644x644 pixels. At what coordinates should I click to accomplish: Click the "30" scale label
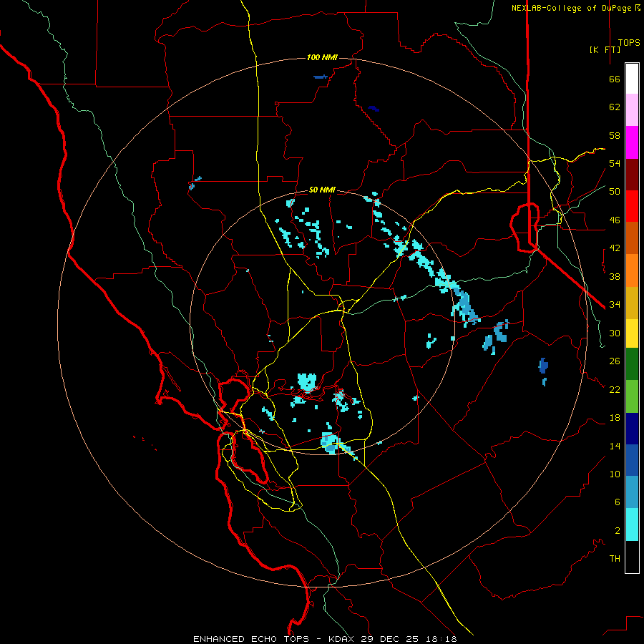tap(615, 333)
